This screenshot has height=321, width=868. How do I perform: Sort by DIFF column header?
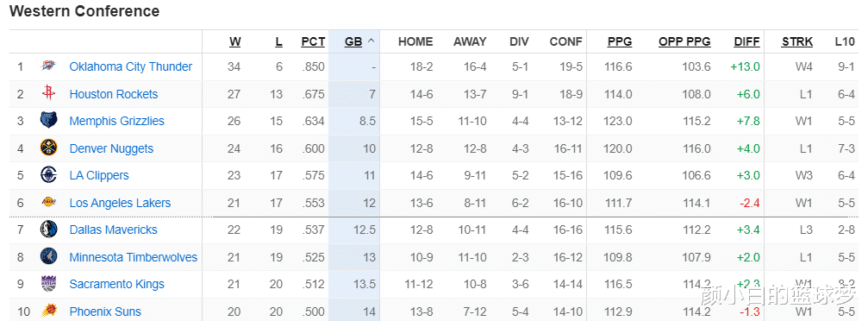746,41
